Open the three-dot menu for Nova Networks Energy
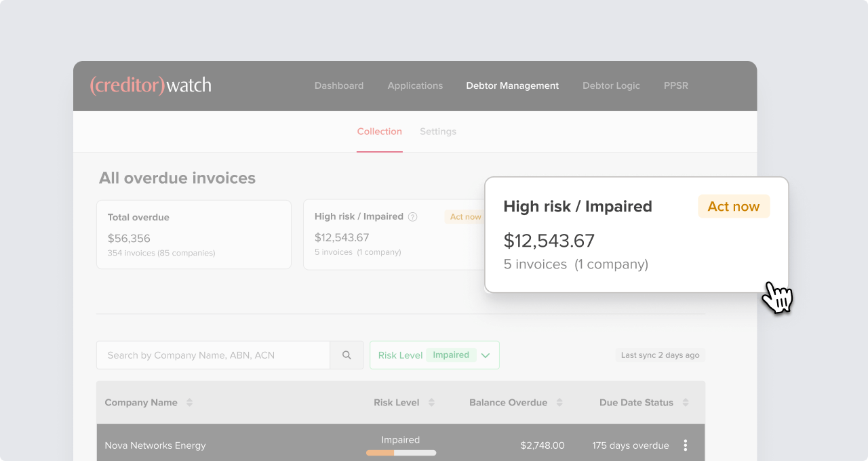This screenshot has height=461, width=868. [685, 445]
